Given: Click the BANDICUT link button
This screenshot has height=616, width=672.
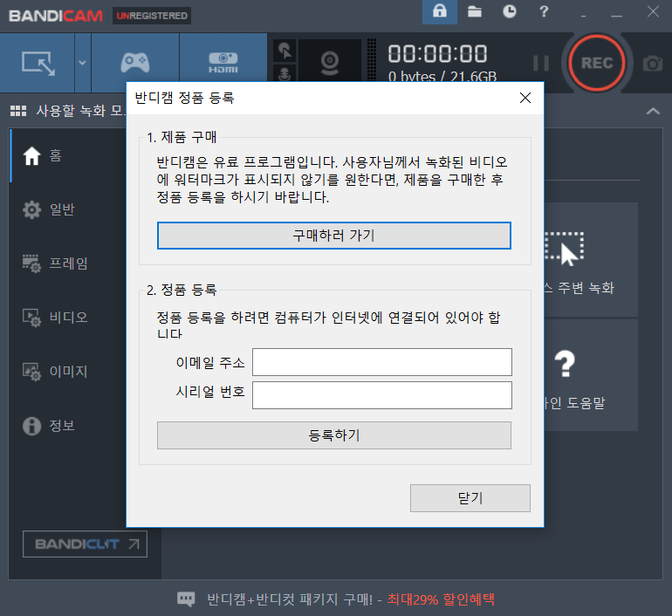Looking at the screenshot, I should coord(85,544).
